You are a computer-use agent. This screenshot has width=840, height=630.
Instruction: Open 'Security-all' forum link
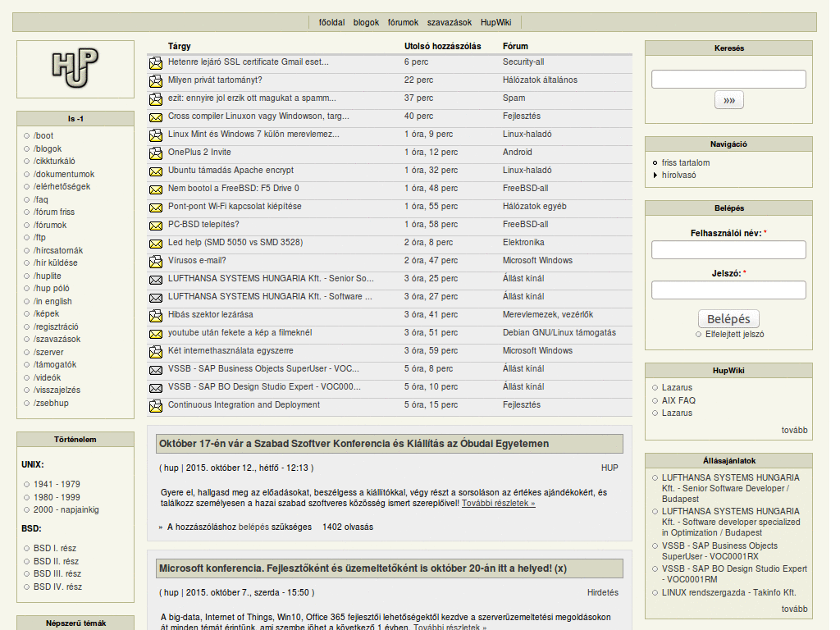(x=523, y=62)
